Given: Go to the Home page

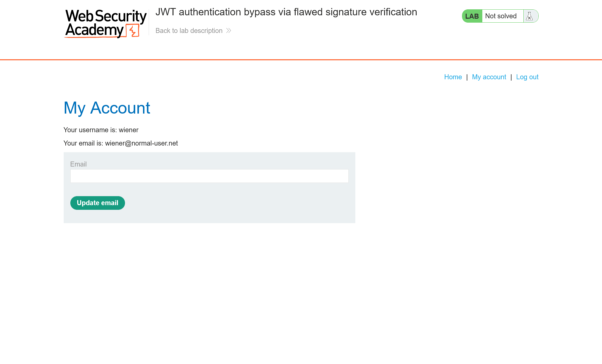Looking at the screenshot, I should point(453,77).
